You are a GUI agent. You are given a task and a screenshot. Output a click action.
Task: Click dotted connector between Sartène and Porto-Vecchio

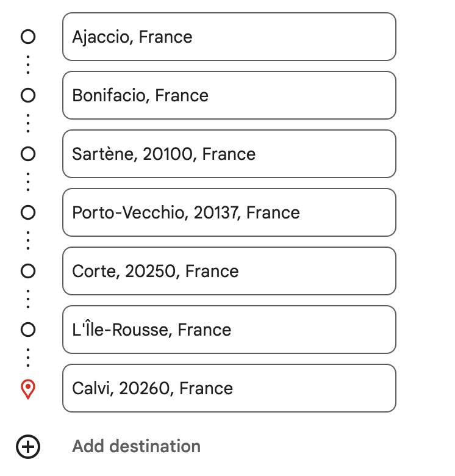pyautogui.click(x=28, y=183)
